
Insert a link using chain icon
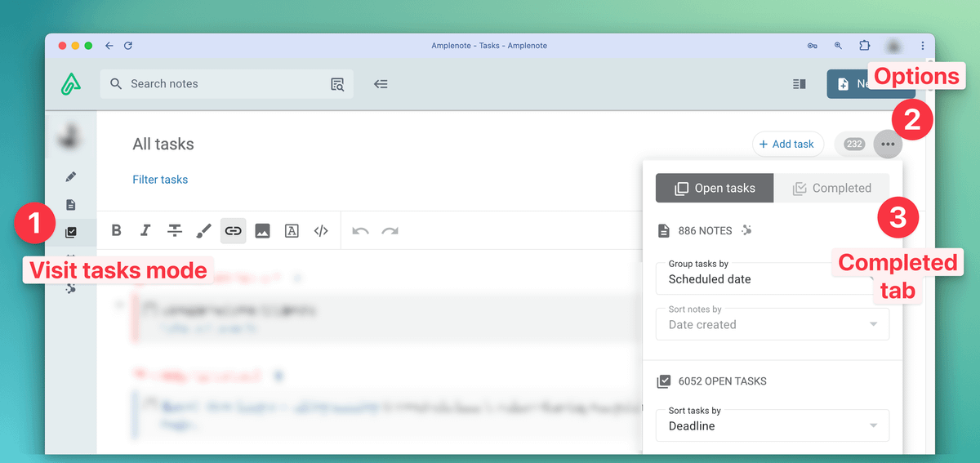[x=233, y=231]
